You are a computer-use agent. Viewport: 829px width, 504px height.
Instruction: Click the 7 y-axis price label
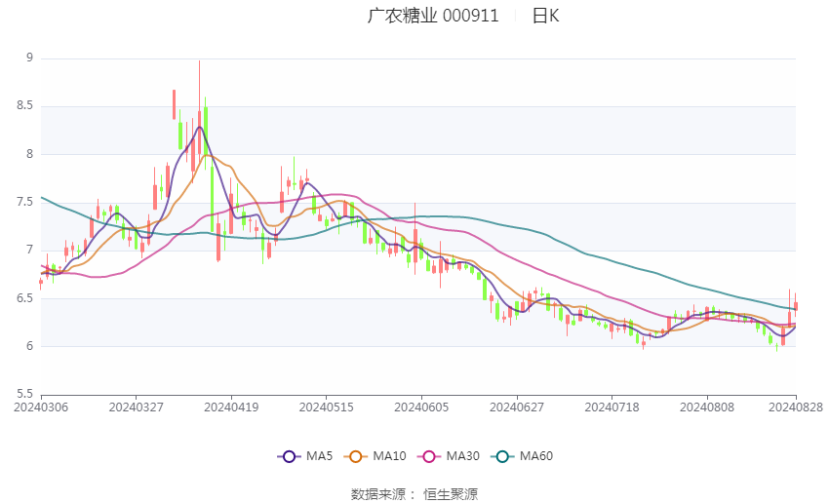point(29,250)
